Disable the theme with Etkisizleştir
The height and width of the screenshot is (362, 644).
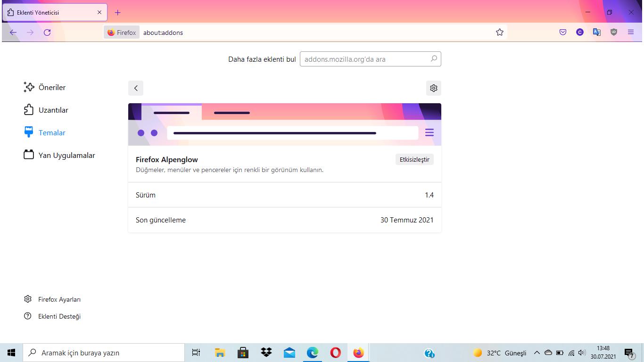(414, 159)
